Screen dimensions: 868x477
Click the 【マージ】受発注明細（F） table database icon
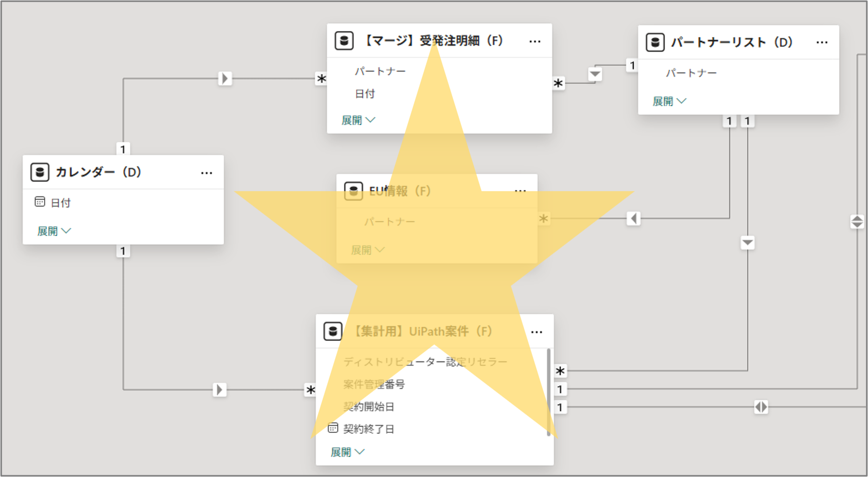[344, 40]
